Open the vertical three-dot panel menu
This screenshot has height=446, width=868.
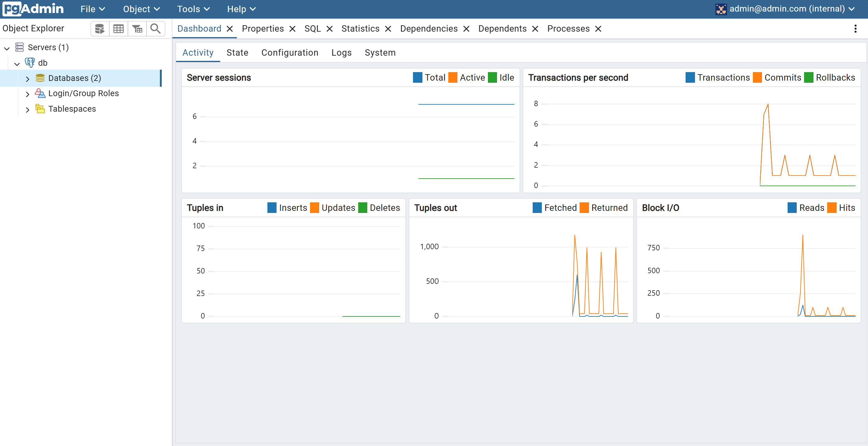point(855,29)
